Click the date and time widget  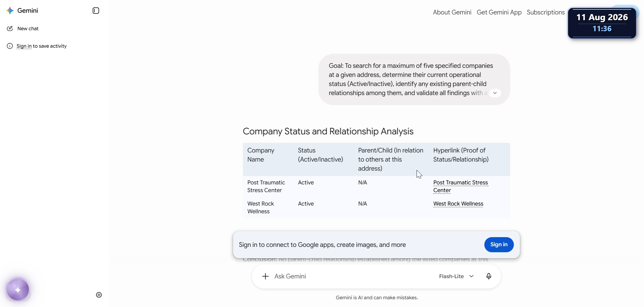pyautogui.click(x=602, y=23)
